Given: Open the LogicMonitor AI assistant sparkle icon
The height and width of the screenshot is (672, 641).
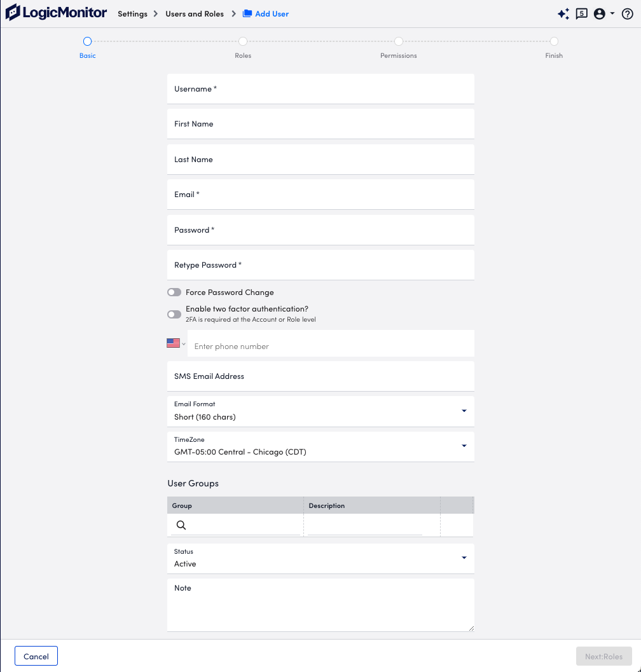Looking at the screenshot, I should [x=563, y=13].
